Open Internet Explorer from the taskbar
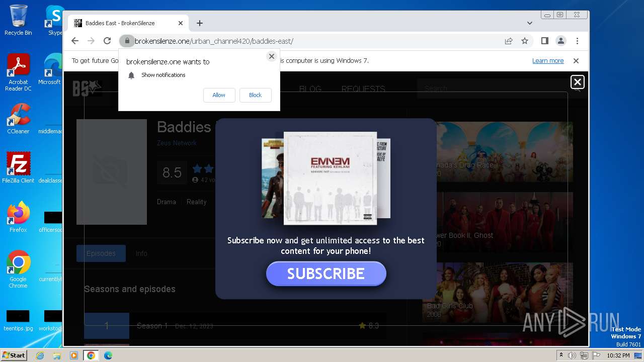 click(x=40, y=355)
